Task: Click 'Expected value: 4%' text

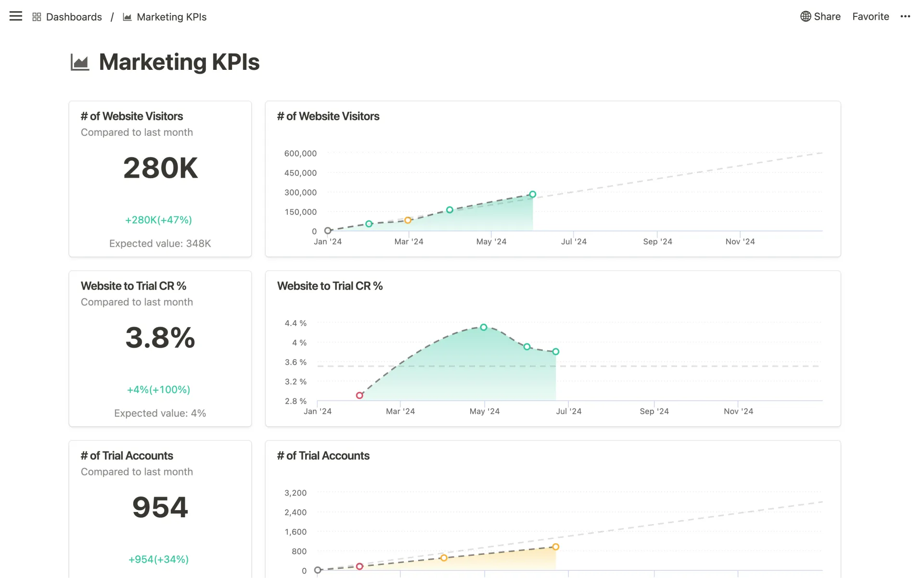Action: point(160,413)
